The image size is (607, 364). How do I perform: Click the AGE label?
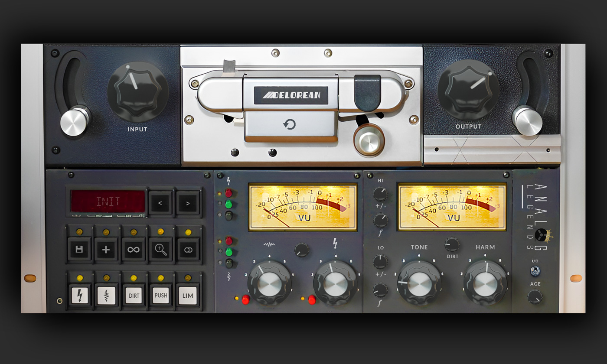point(535,284)
